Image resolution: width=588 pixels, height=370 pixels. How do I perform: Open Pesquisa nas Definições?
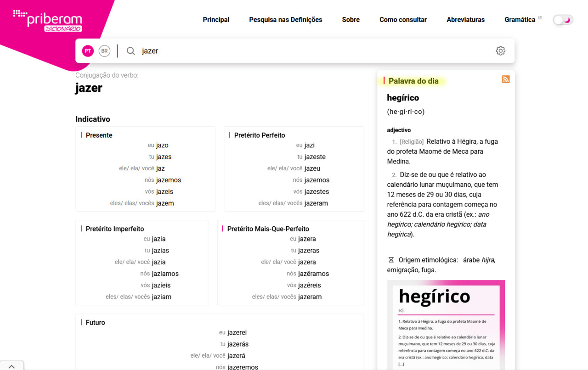[x=285, y=20]
